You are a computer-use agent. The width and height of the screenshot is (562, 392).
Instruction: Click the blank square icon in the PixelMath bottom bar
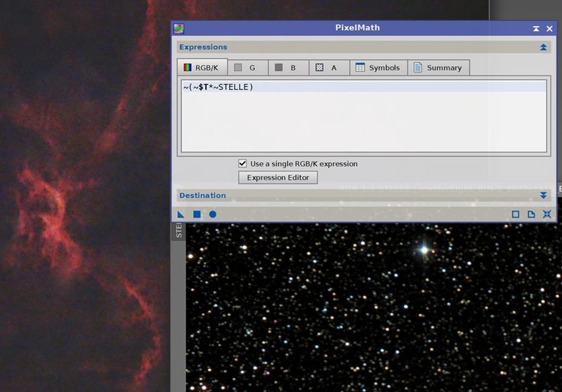(x=516, y=214)
